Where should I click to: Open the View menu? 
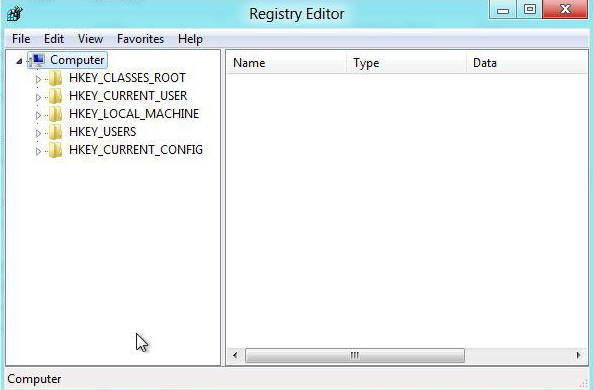(90, 39)
